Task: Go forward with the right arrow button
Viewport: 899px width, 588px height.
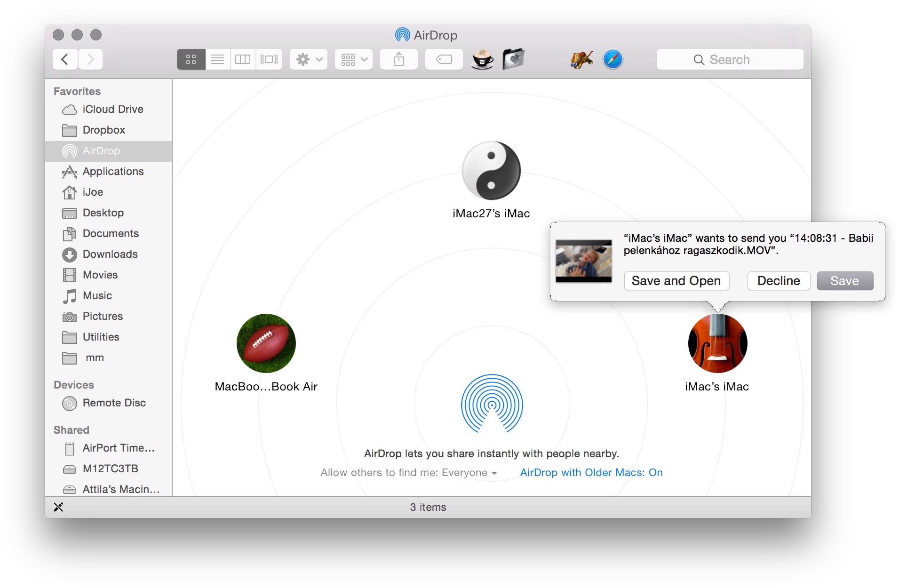Action: click(x=90, y=59)
